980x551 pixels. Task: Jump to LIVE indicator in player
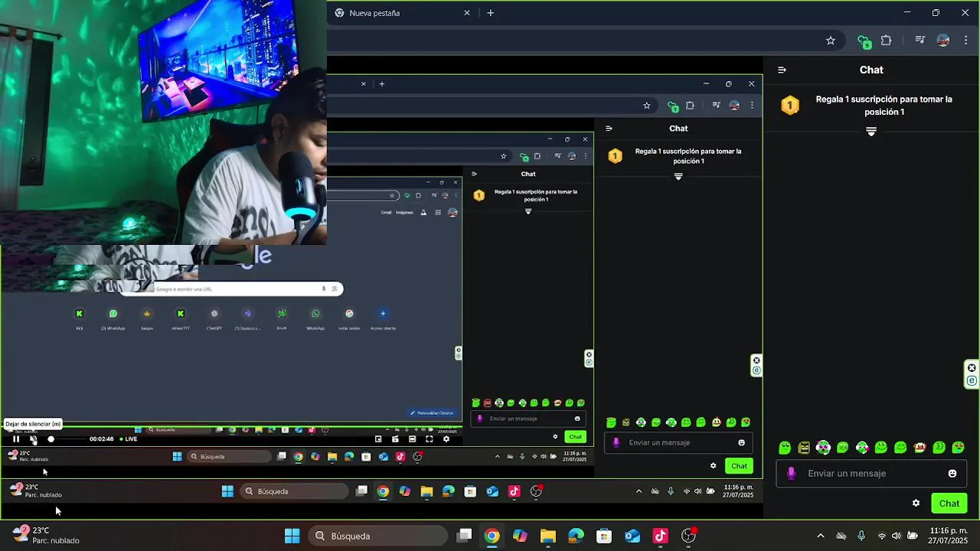(129, 439)
